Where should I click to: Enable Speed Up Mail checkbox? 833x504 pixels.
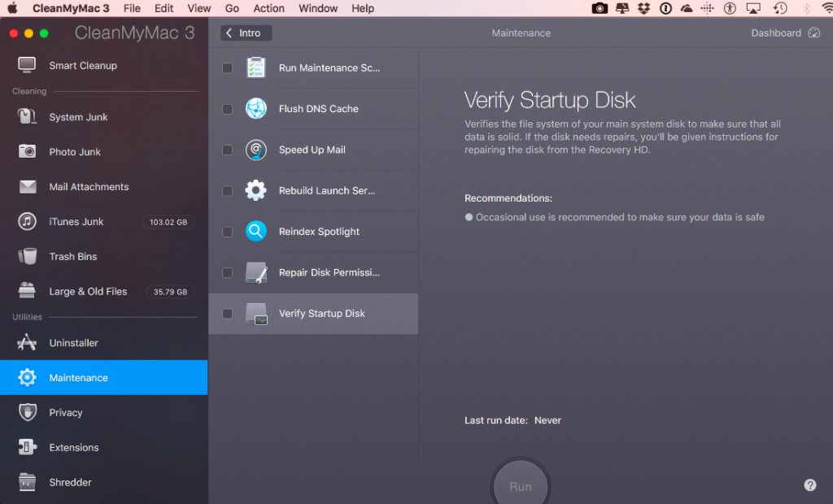[x=228, y=150]
